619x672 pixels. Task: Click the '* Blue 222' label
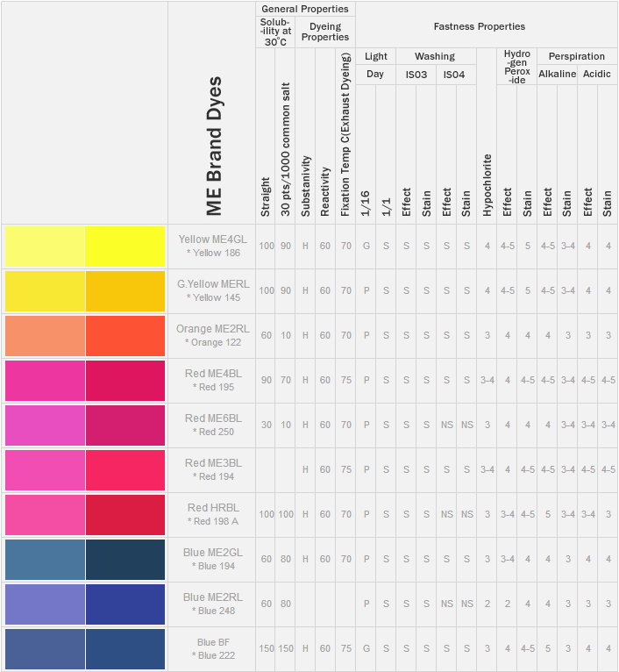pos(213,655)
